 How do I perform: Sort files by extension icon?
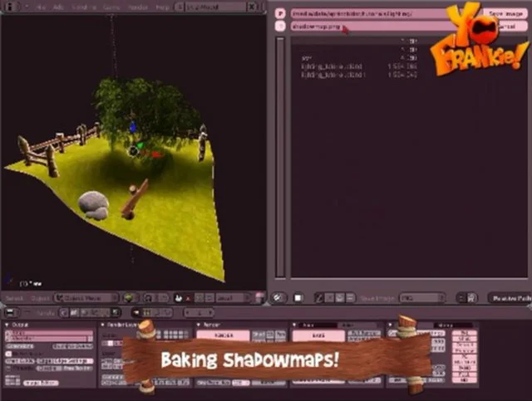pos(329,298)
